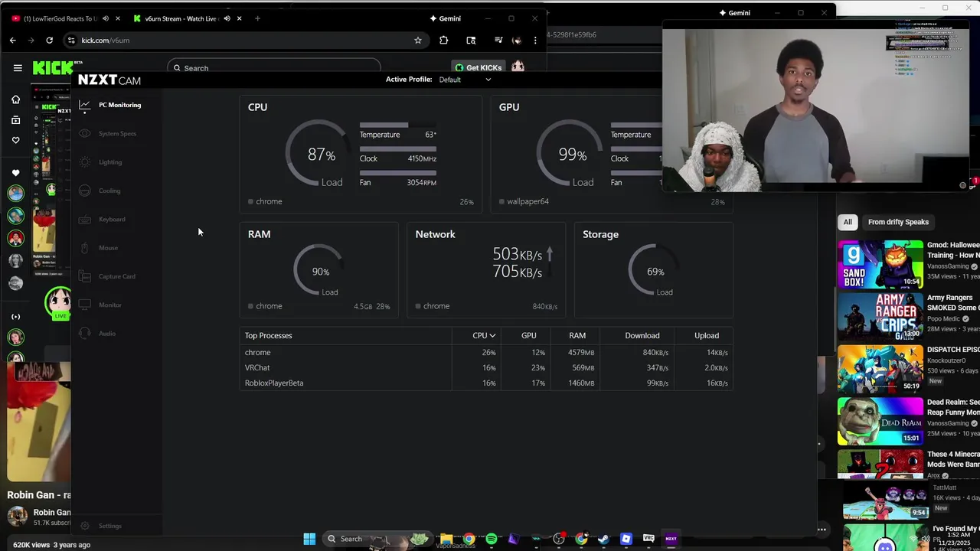Open NZXT CAM Settings gear

(x=85, y=526)
